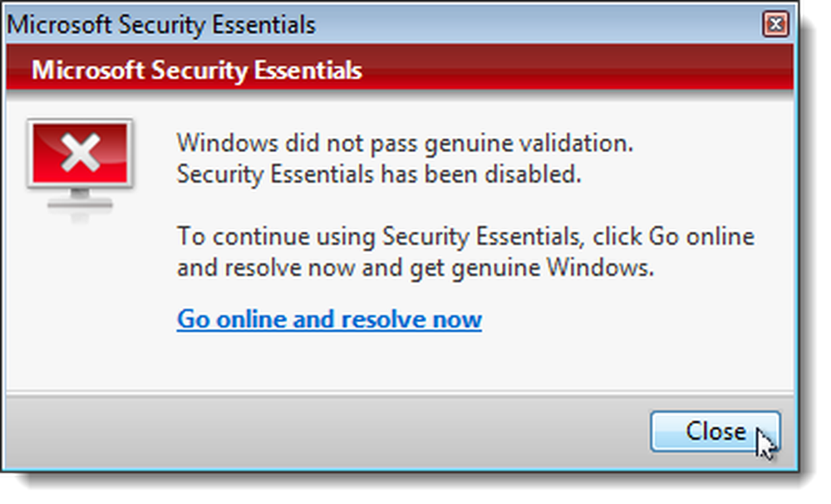831x504 pixels.
Task: Click the 'To continue using Security Essentials' line
Action: pyautogui.click(x=465, y=236)
